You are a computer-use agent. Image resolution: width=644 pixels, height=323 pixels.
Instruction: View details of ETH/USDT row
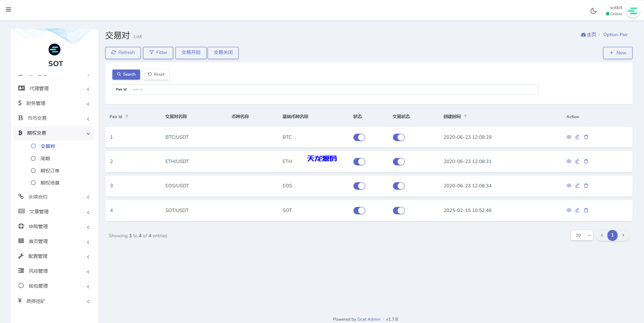coord(569,161)
